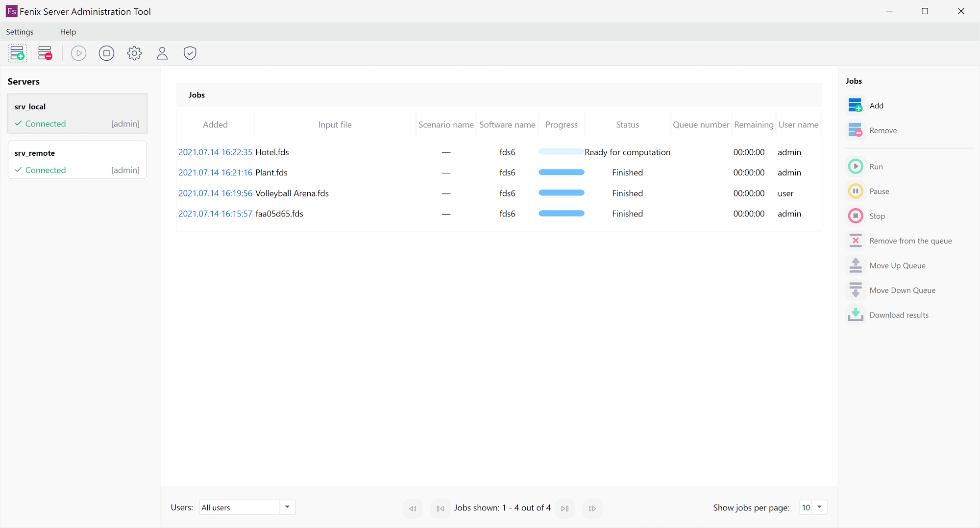980x528 pixels.
Task: Open the user management person icon
Action: coord(162,53)
